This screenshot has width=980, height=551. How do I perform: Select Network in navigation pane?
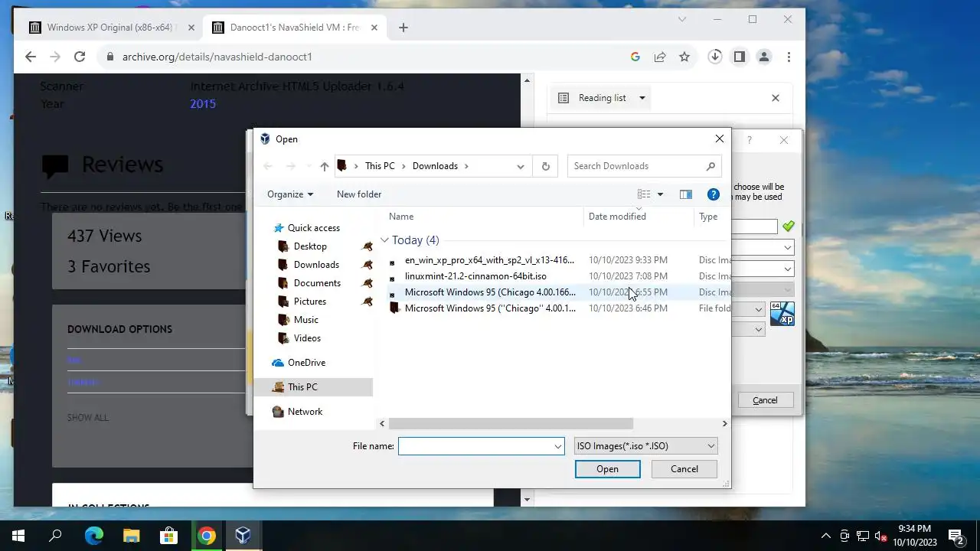click(305, 412)
